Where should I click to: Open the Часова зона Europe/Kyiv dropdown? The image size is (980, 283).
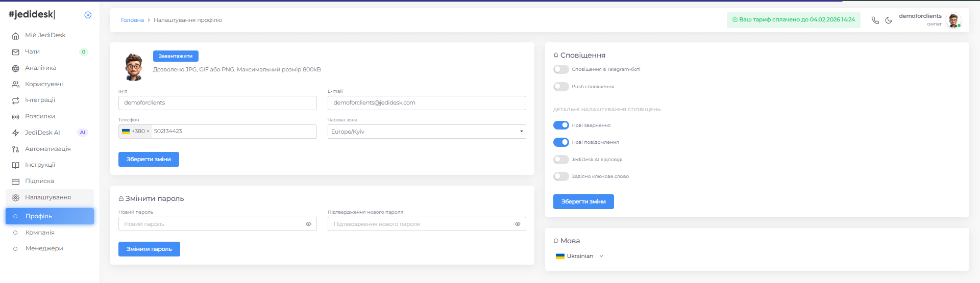point(426,132)
